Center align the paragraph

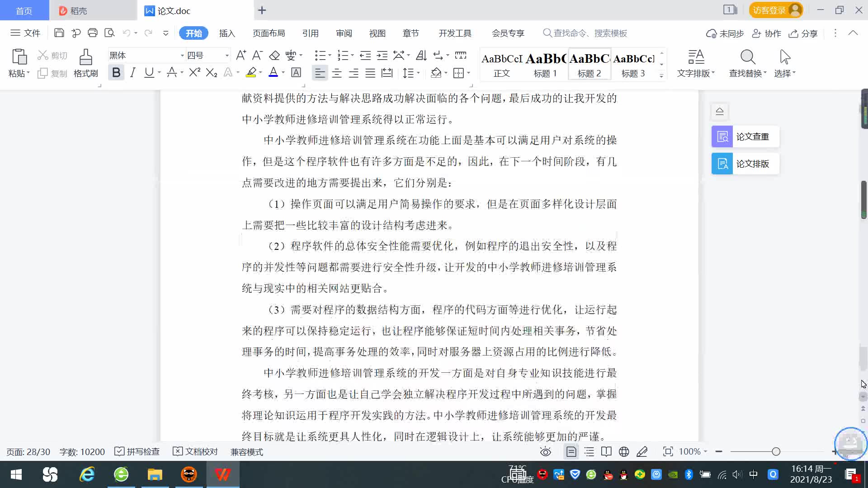(337, 73)
